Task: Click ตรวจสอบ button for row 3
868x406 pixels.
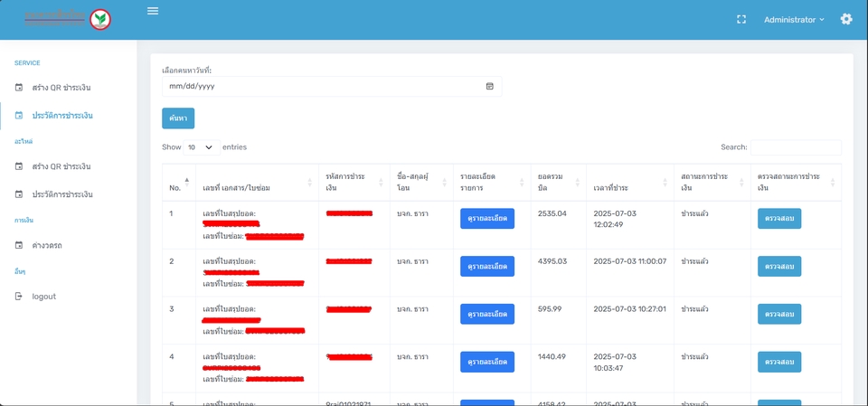Action: (x=778, y=314)
